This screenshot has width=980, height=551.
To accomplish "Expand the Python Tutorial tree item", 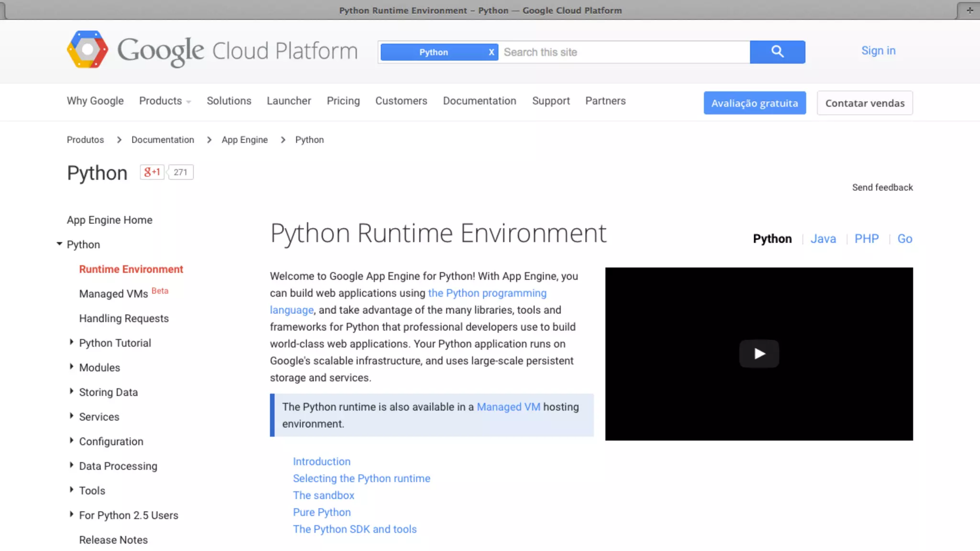I will click(71, 342).
